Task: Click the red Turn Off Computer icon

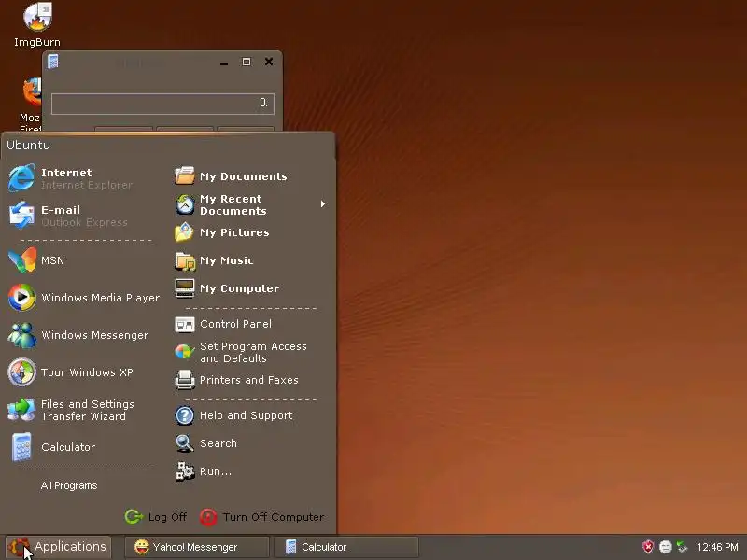Action: [208, 517]
